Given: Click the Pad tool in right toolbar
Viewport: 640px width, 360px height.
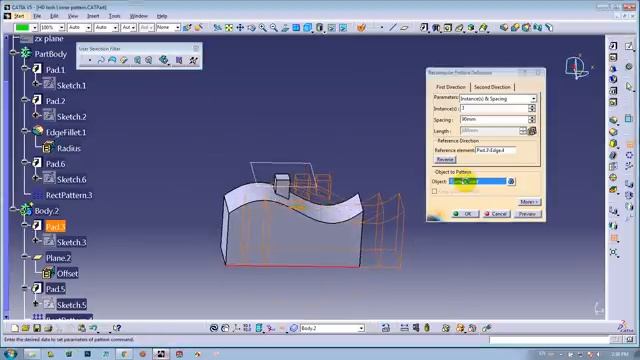Looking at the screenshot, I should coord(613,46).
